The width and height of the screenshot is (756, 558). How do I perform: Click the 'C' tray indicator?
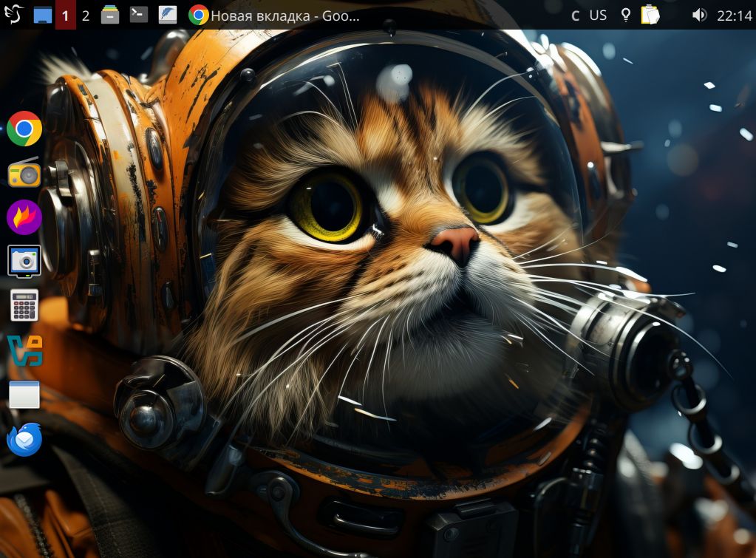pyautogui.click(x=575, y=16)
